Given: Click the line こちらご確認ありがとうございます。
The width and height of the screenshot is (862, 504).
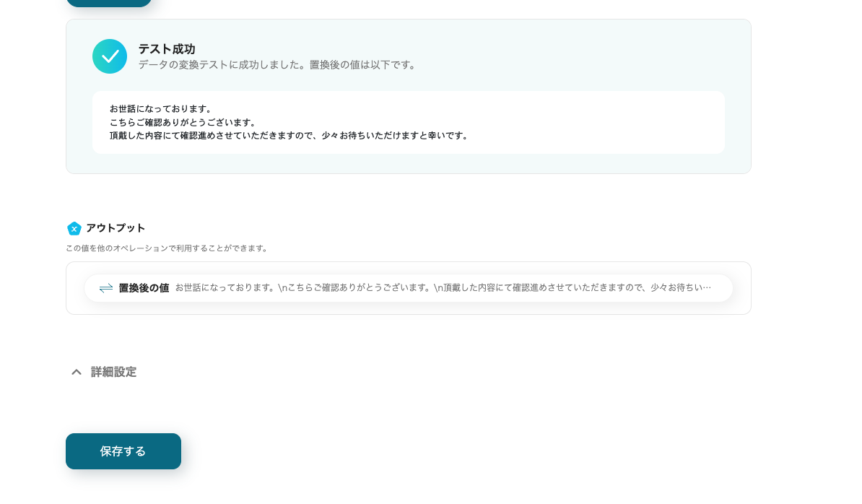Looking at the screenshot, I should point(183,122).
